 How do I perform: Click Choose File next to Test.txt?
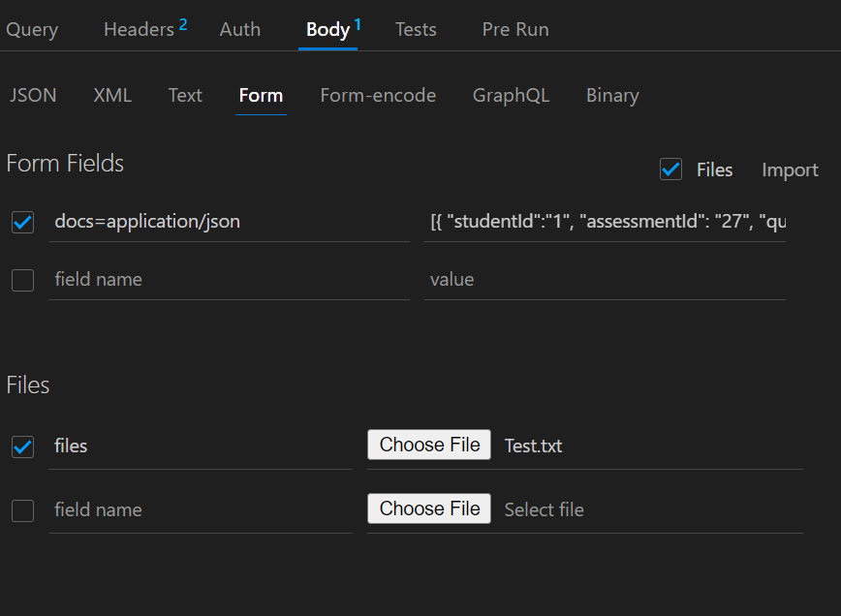[x=428, y=445]
